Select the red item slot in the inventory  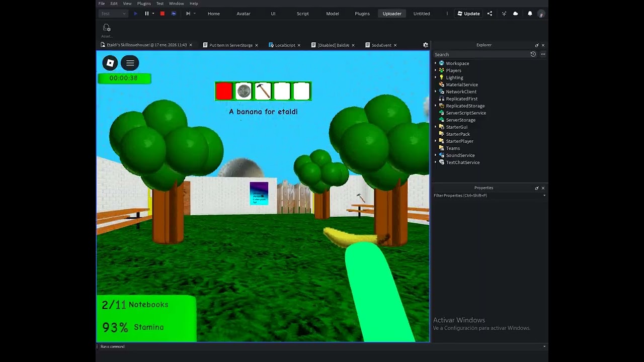(x=224, y=91)
